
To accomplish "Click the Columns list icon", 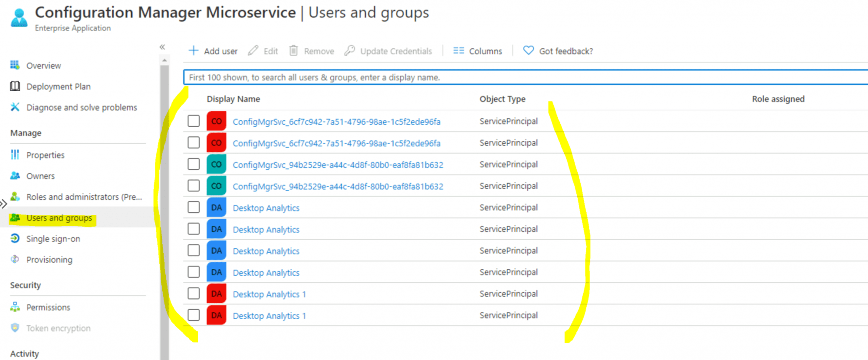I will click(459, 51).
